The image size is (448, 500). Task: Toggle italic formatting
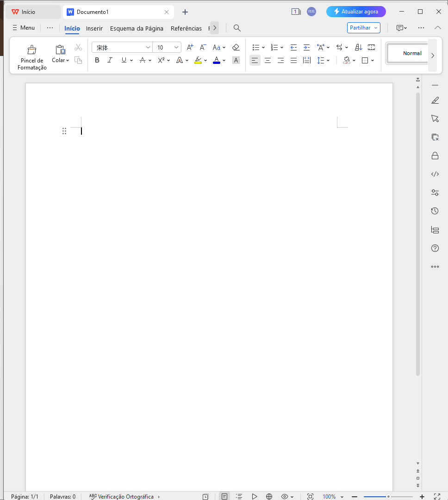[110, 60]
